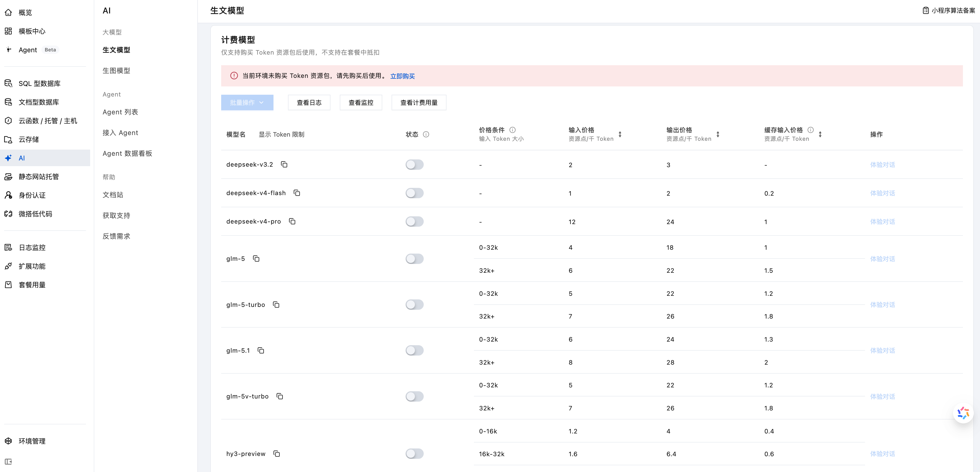
Task: Copy the hy3-preview model name
Action: 277,454
